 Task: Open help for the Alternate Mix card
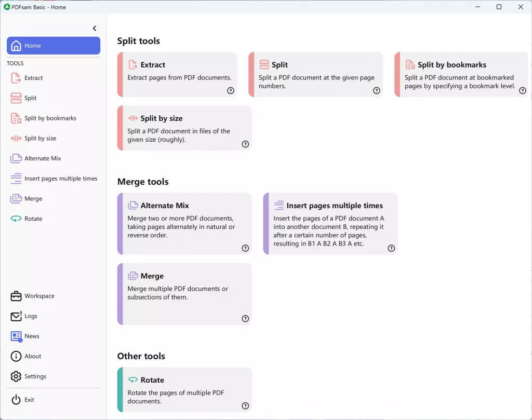tap(245, 248)
